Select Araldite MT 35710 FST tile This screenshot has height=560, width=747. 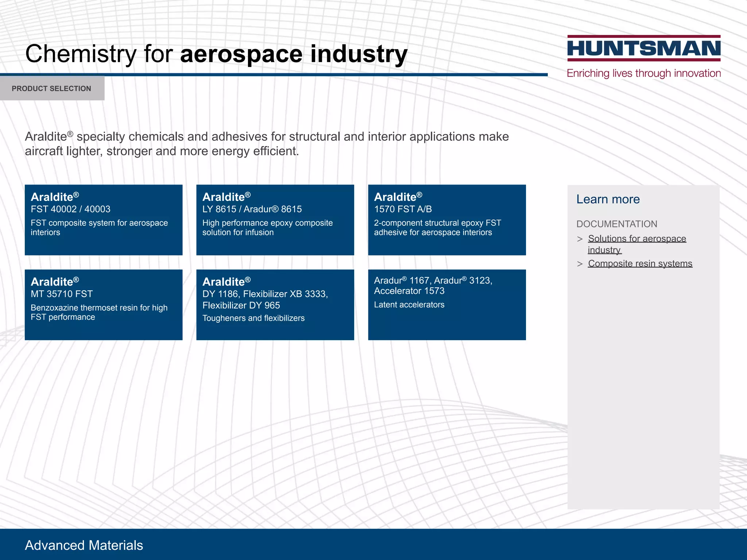click(104, 305)
